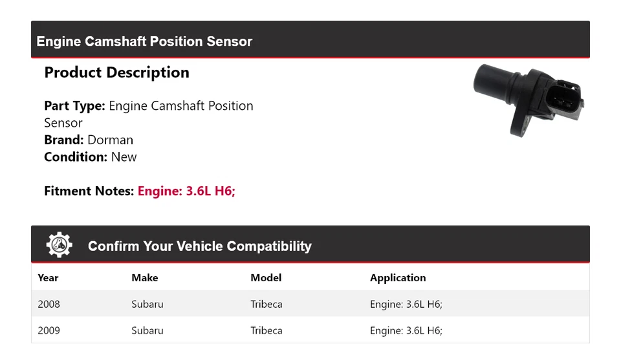
Task: Select the Make column header
Action: (144, 278)
